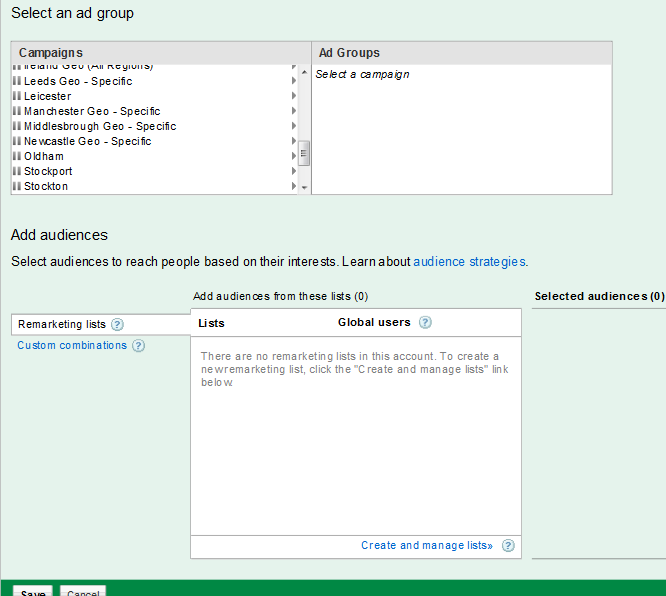Click help icon next to Global users
The height and width of the screenshot is (596, 666).
click(x=425, y=322)
